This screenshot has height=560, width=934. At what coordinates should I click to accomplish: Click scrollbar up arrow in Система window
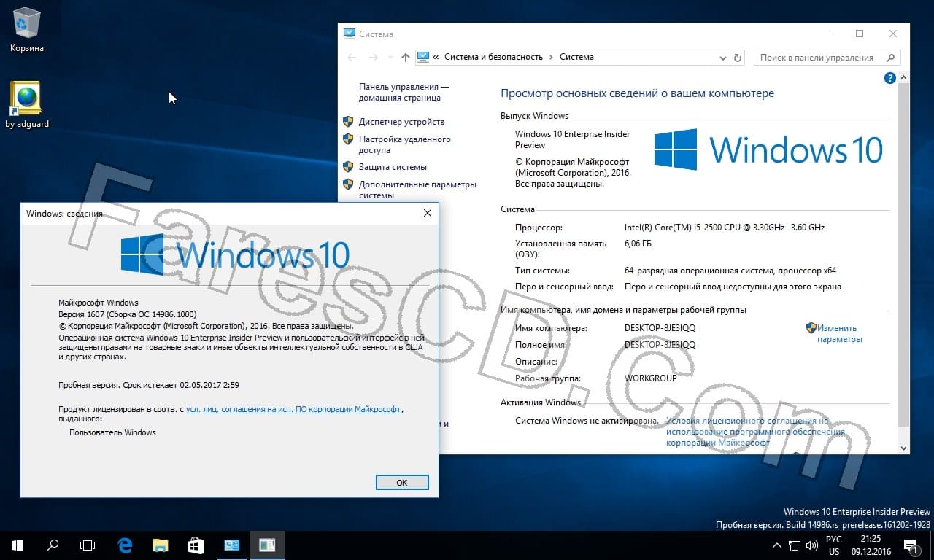tap(903, 77)
